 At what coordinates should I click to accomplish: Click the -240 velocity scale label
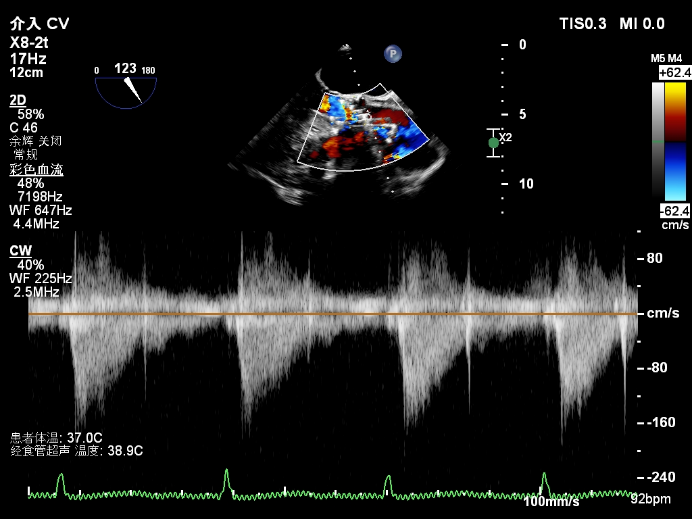(661, 477)
